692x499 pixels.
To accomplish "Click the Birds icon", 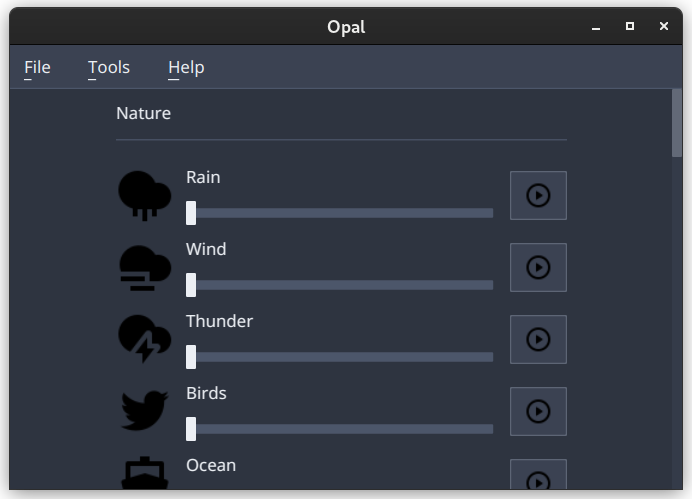I will click(x=144, y=410).
